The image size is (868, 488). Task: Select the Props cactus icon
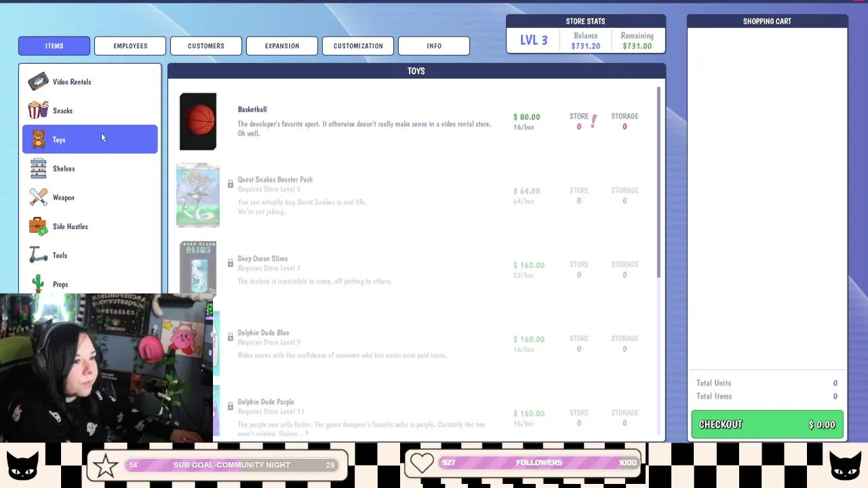[38, 283]
